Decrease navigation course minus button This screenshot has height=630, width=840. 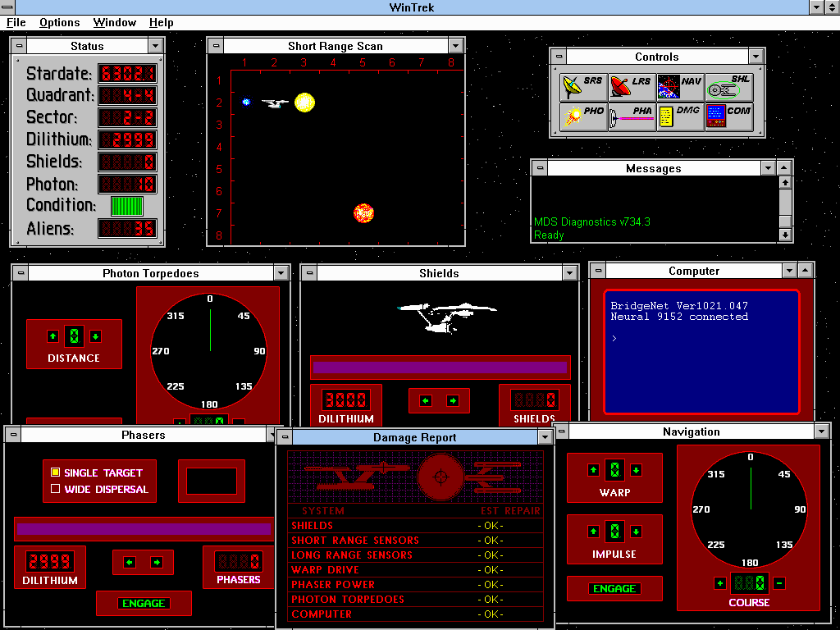779,583
